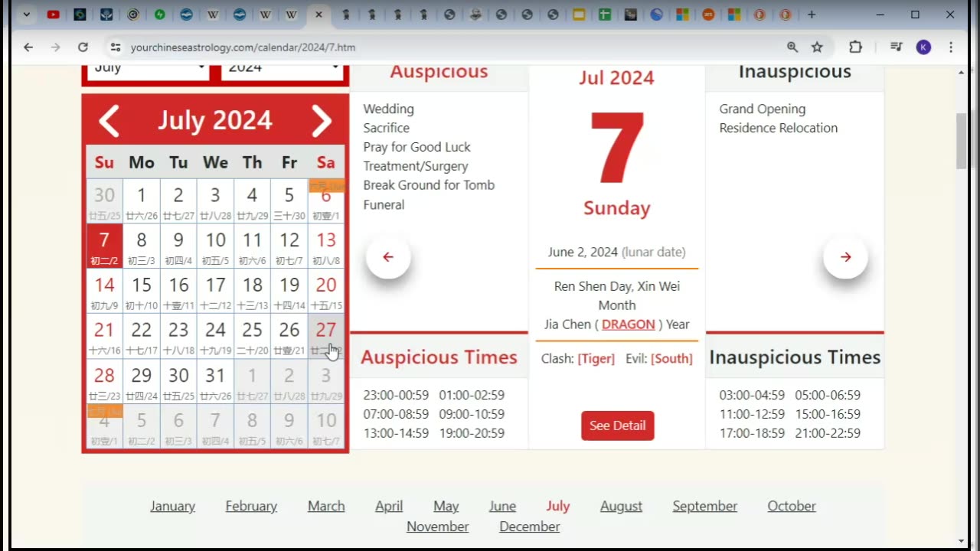The height and width of the screenshot is (551, 980).
Task: Click the browser Forward arrow
Action: tap(55, 47)
